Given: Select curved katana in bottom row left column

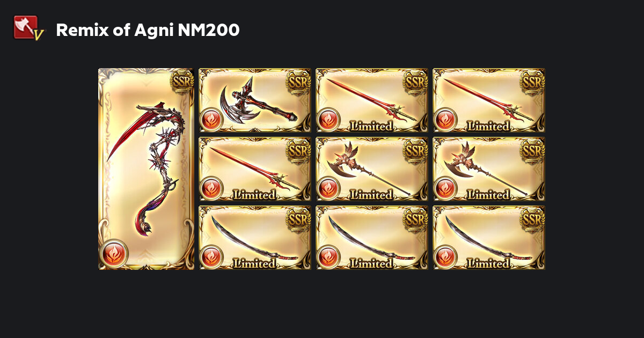Looking at the screenshot, I should [255, 237].
